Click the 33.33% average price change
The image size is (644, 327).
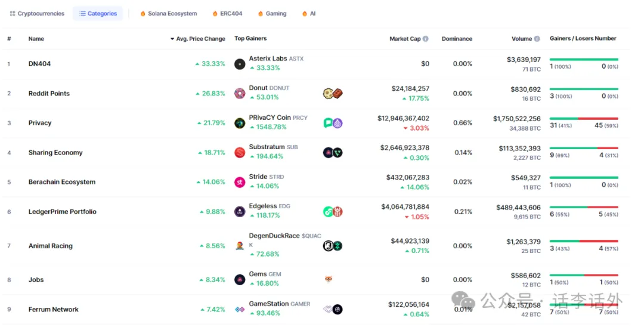coord(210,64)
